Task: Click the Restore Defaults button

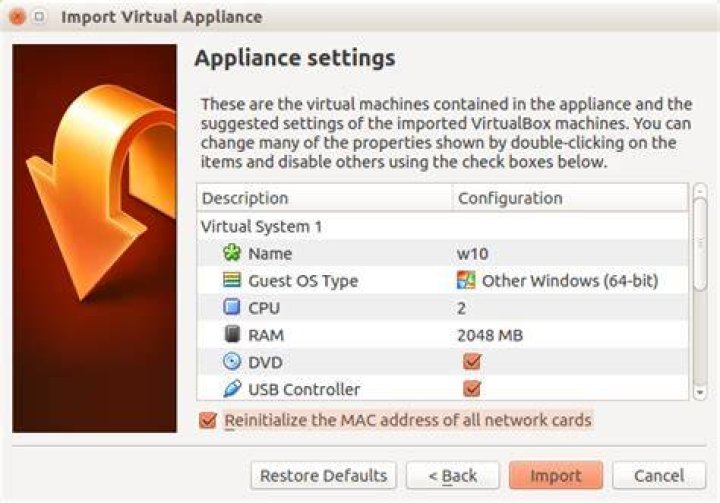Action: pyautogui.click(x=323, y=475)
